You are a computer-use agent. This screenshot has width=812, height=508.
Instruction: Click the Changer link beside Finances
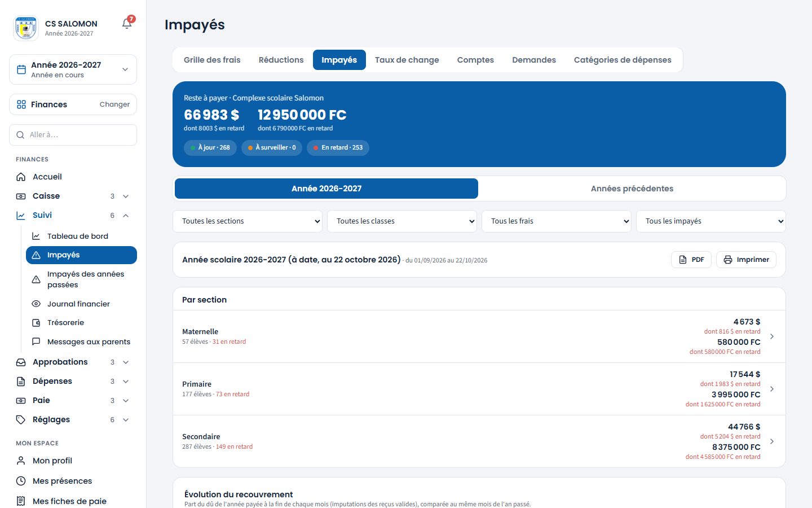(114, 104)
